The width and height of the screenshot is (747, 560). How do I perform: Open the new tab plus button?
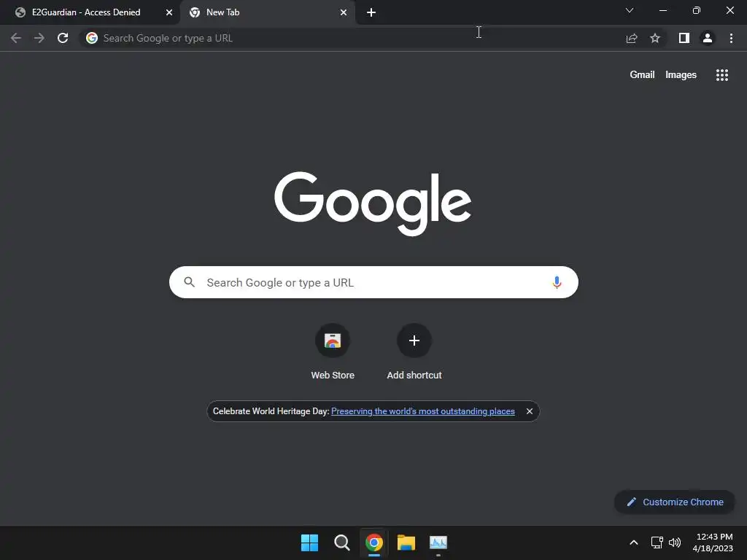[x=371, y=12]
